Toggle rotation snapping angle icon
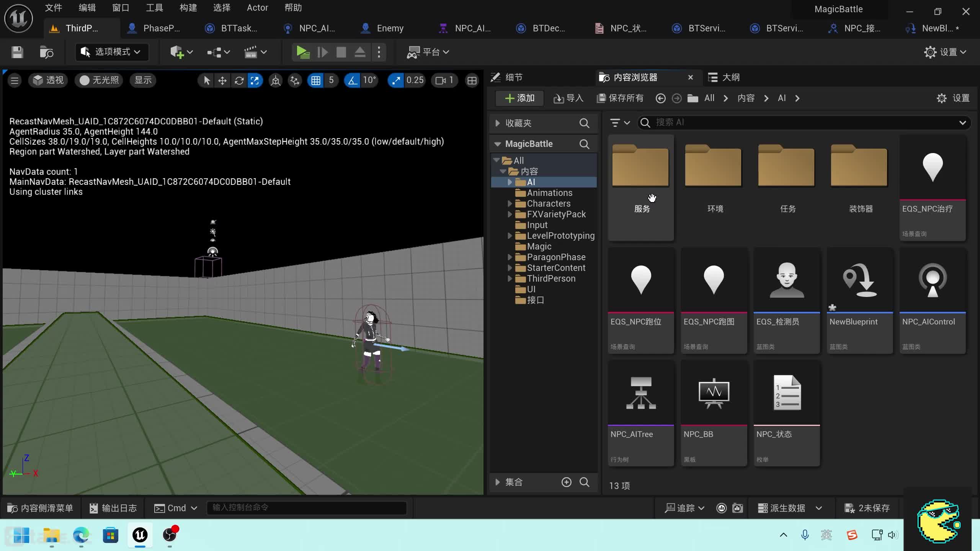Viewport: 980px width, 551px height. (x=352, y=80)
